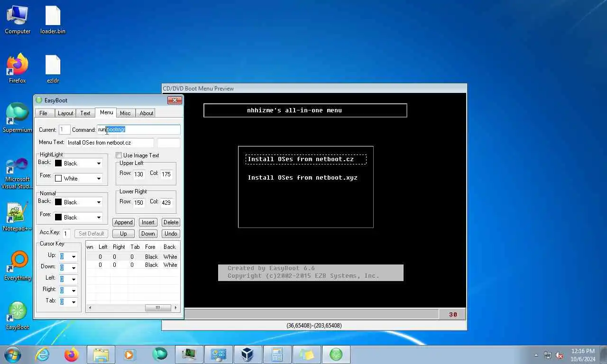
Task: Click the HightLight Fore white swatch
Action: pos(58,178)
